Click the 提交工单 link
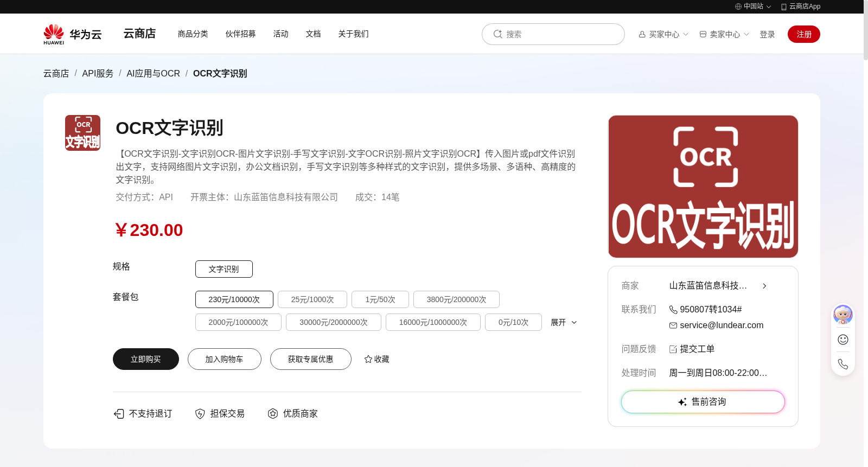 (x=697, y=349)
